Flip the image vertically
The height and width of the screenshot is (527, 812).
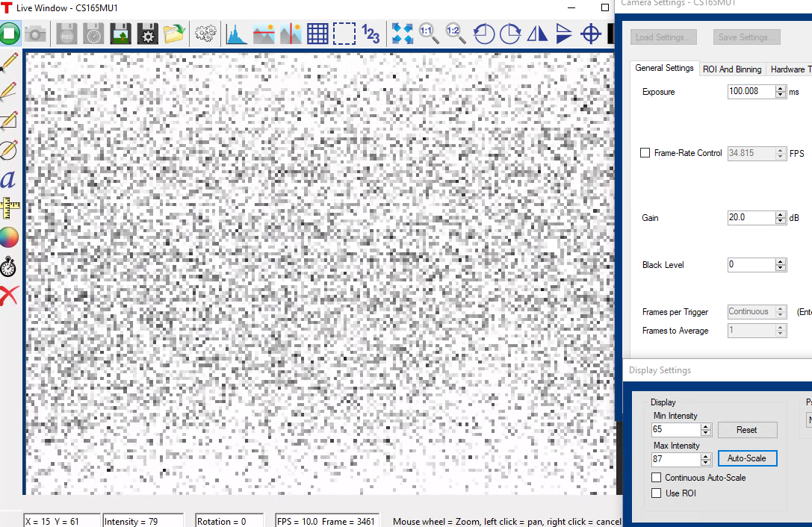coord(563,34)
